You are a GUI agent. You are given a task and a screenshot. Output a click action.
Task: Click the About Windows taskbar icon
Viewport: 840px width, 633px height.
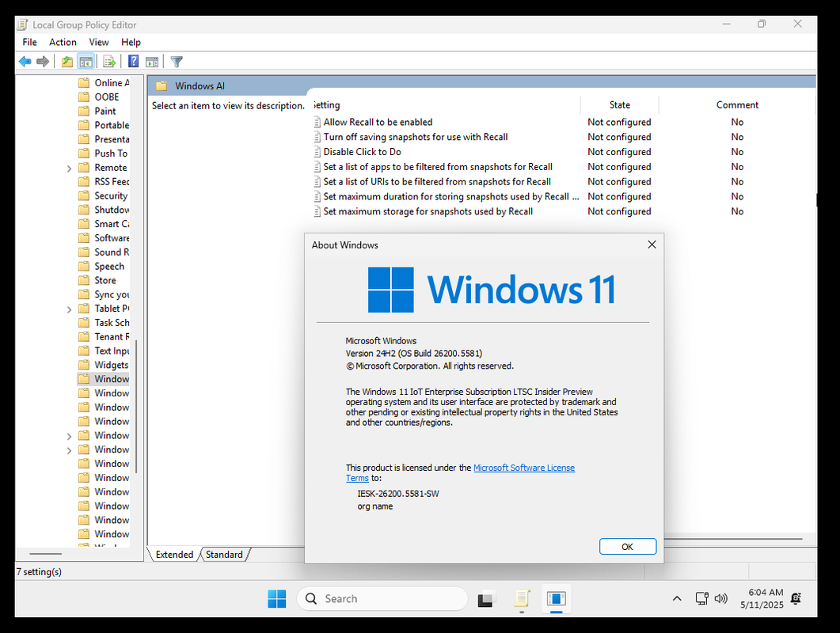coord(557,599)
